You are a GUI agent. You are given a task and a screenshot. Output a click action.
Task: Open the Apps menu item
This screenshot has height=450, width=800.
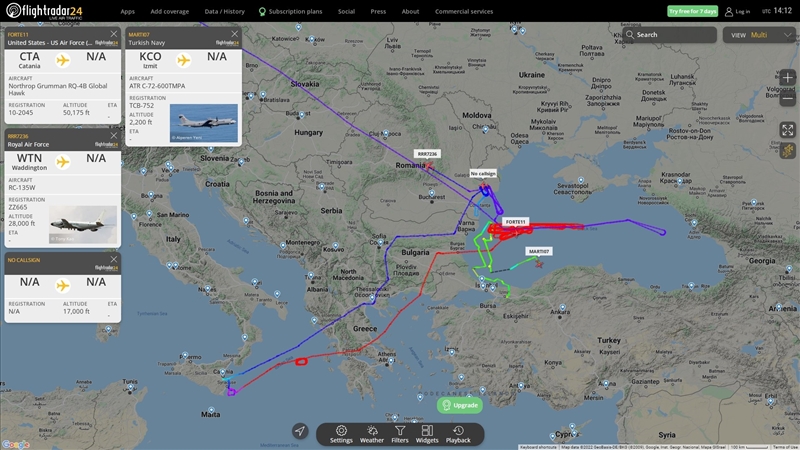click(128, 11)
